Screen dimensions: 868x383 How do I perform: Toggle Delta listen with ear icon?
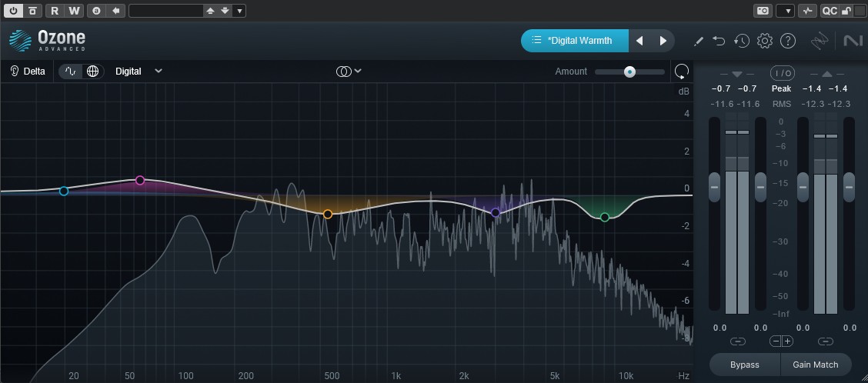coord(28,72)
